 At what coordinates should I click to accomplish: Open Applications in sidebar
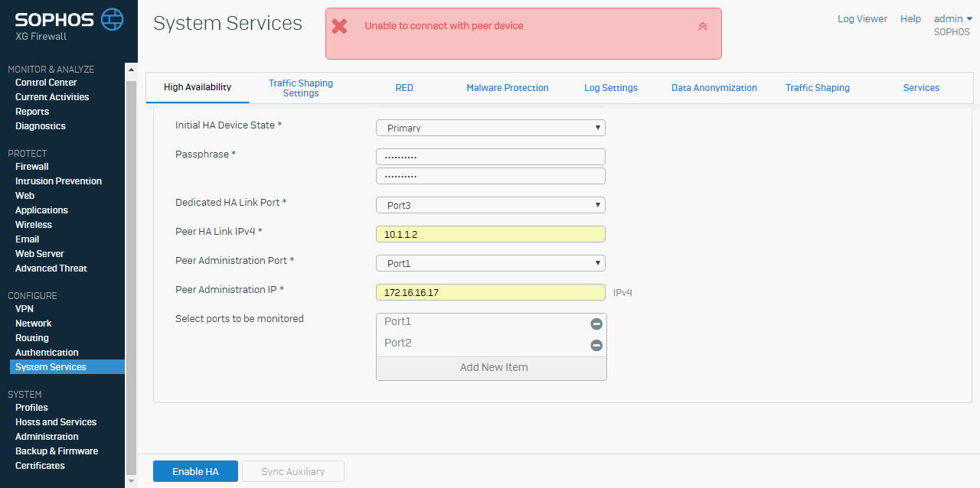(41, 210)
